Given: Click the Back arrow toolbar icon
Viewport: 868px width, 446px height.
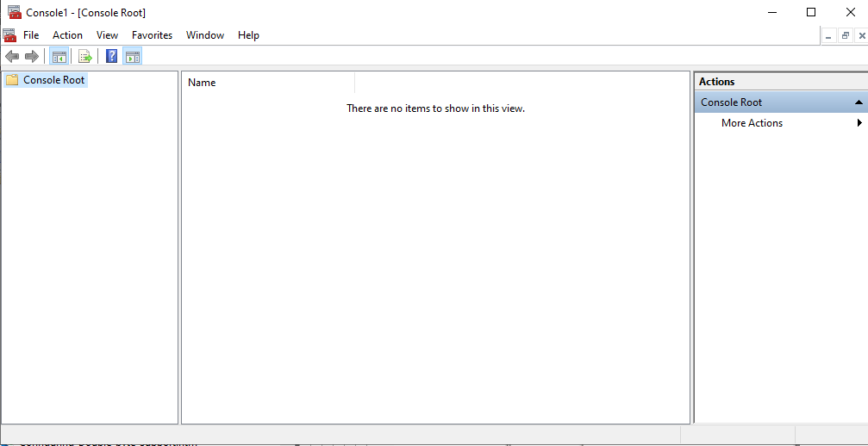Looking at the screenshot, I should [12, 56].
